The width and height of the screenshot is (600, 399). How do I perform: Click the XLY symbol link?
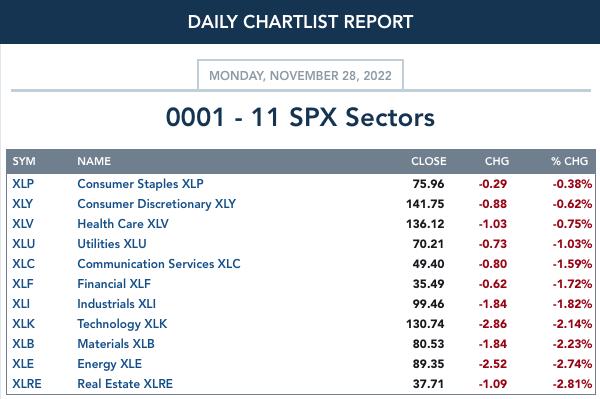(23, 204)
